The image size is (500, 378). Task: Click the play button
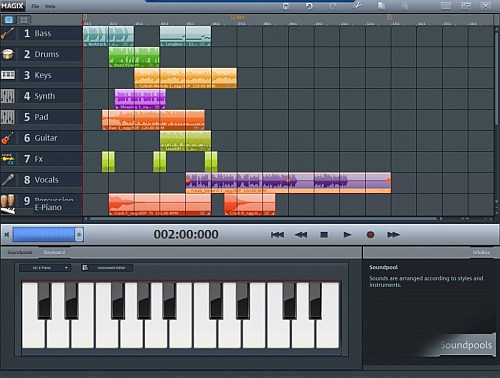coord(347,235)
